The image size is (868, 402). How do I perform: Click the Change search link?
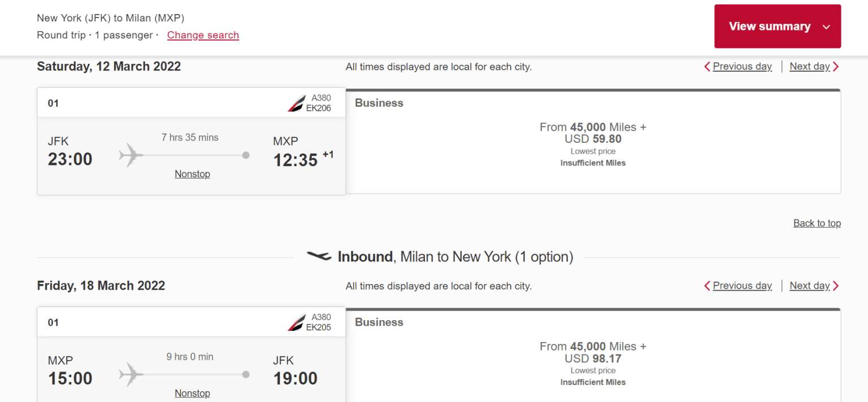[x=203, y=35]
